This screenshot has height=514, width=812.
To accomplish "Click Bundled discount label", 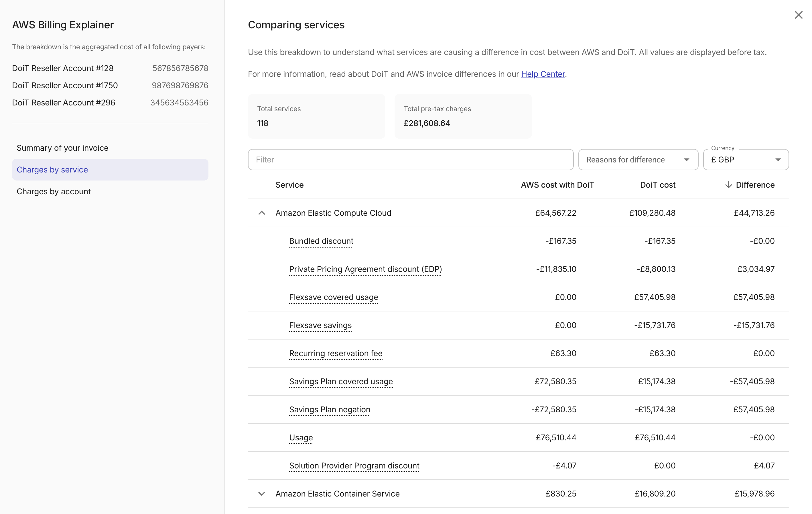I will coord(321,241).
